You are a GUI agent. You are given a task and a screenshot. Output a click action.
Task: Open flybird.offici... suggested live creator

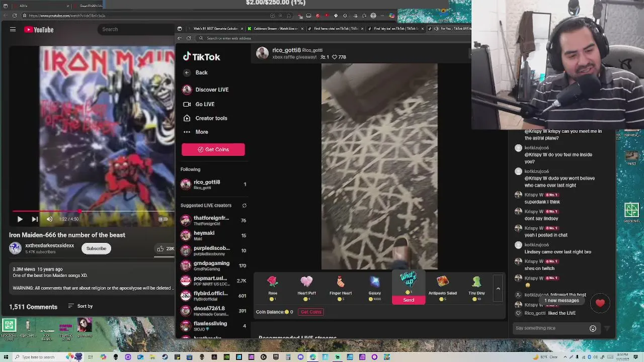(x=213, y=296)
